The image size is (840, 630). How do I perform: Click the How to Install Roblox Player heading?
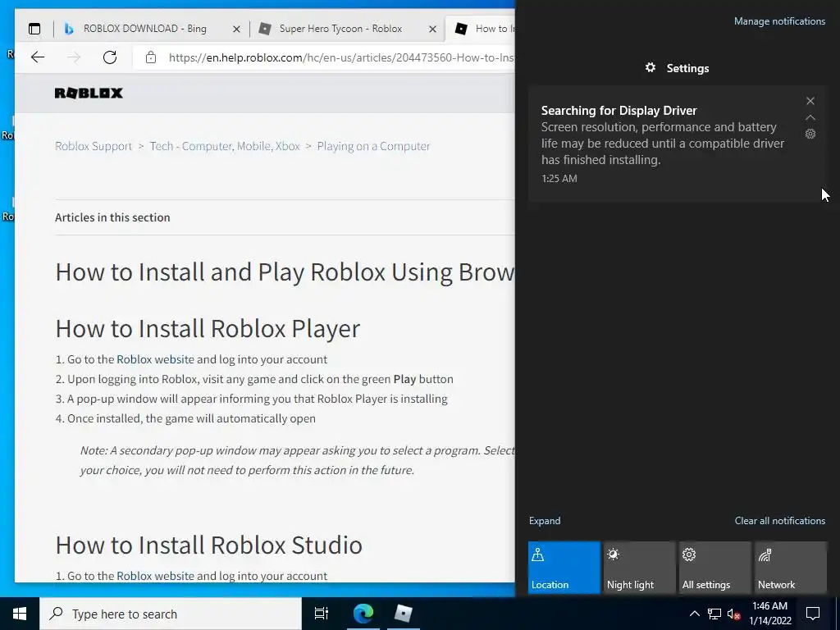(x=208, y=328)
